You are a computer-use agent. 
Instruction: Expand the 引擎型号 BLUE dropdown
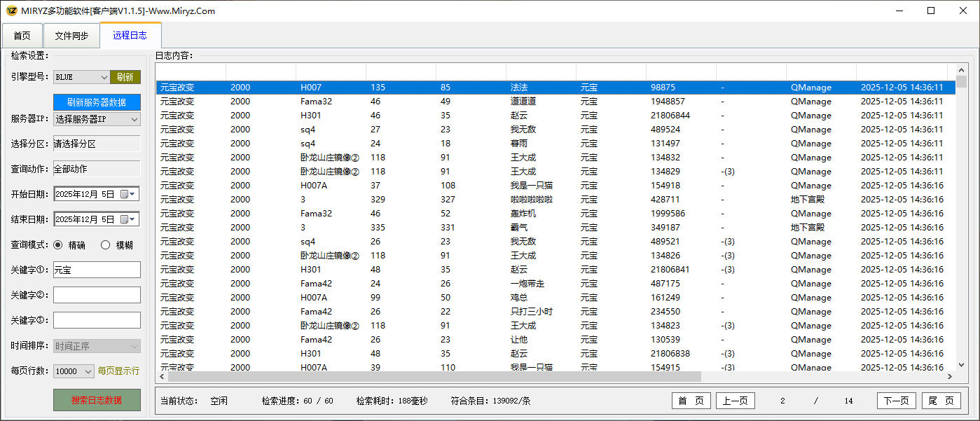tap(104, 77)
